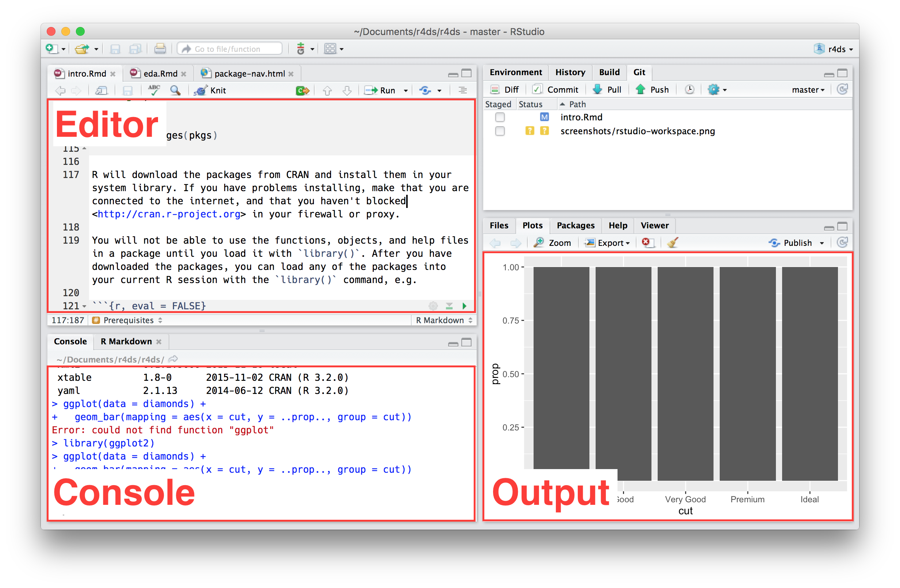Click the Git Pull button

pyautogui.click(x=607, y=90)
